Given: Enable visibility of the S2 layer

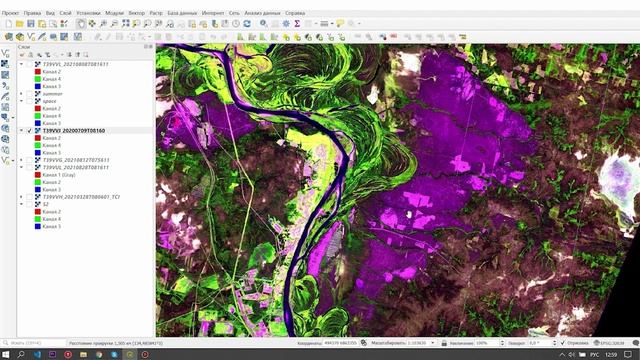Looking at the screenshot, I should click(29, 204).
